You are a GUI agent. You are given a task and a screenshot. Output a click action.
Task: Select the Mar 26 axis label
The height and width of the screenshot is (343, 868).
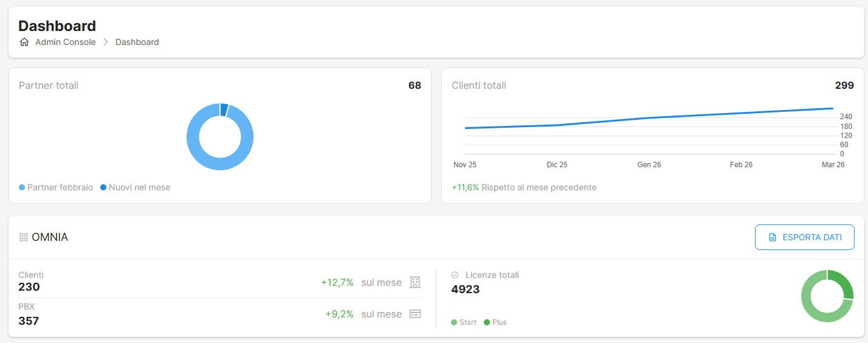tap(833, 165)
